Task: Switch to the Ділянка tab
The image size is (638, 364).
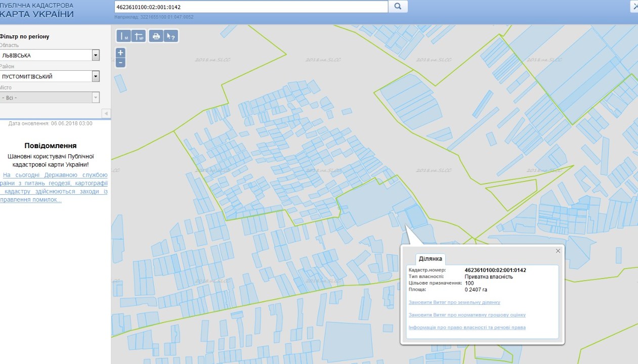Action: click(431, 259)
